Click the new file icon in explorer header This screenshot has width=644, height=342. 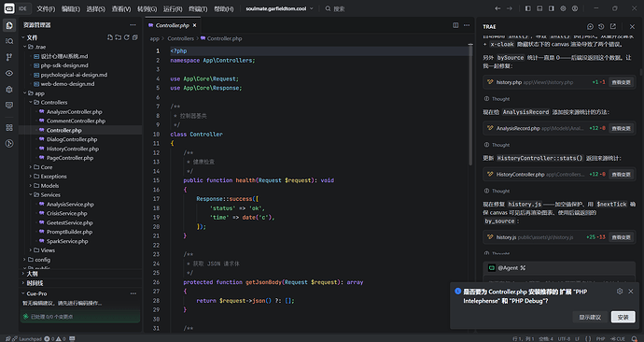pos(109,37)
